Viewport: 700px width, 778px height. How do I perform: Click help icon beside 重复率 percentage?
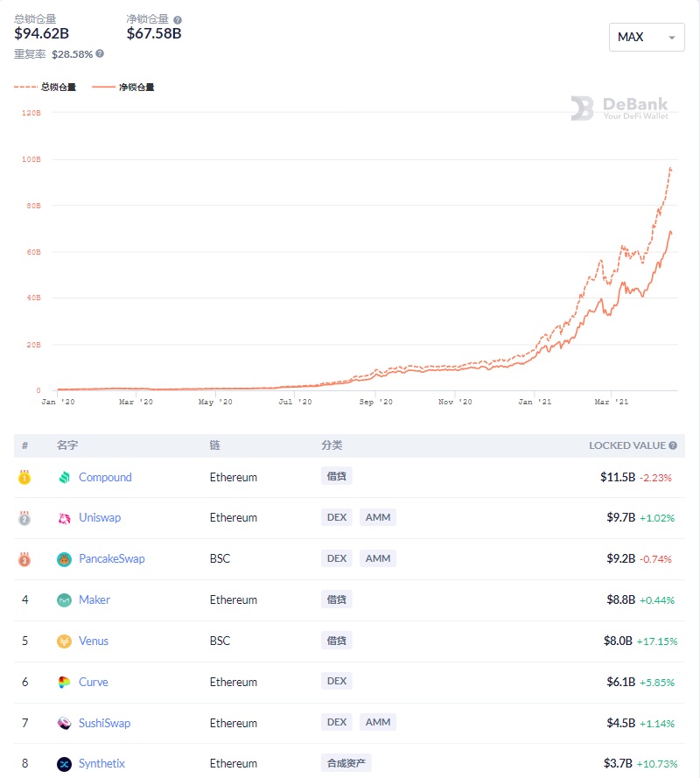pos(100,53)
